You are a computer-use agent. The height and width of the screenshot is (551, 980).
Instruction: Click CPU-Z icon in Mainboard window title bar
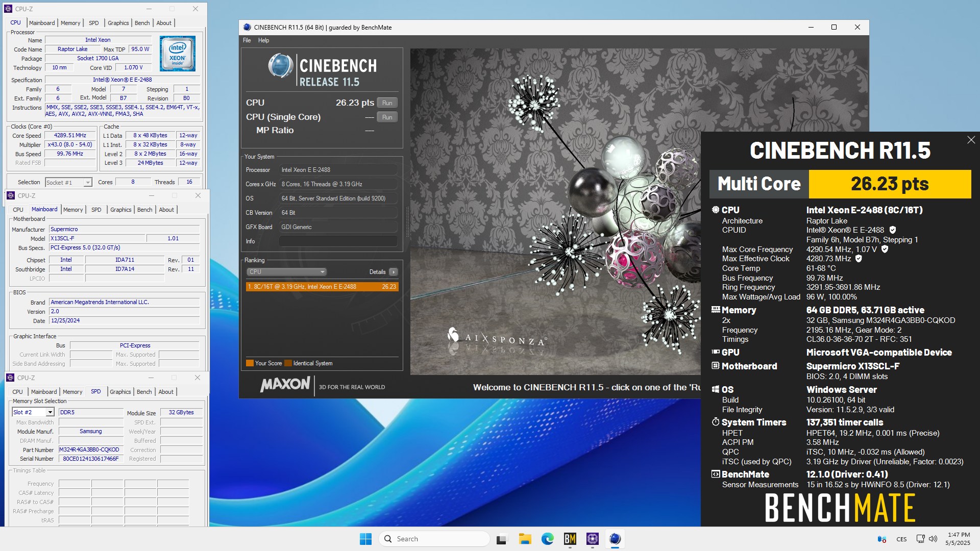point(10,195)
